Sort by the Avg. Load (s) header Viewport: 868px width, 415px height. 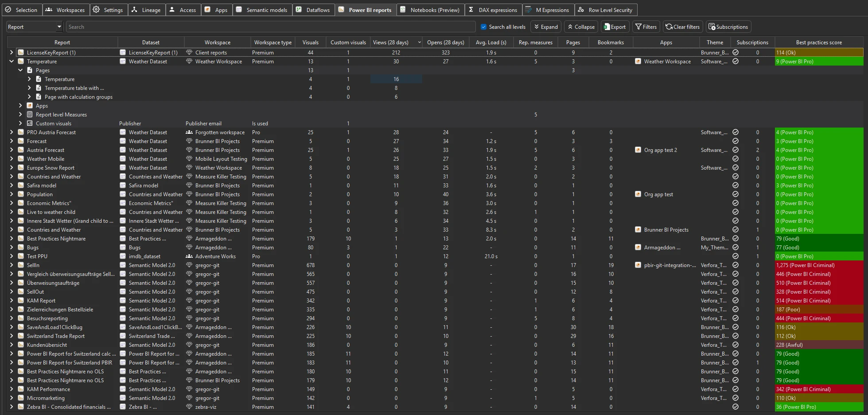[491, 43]
